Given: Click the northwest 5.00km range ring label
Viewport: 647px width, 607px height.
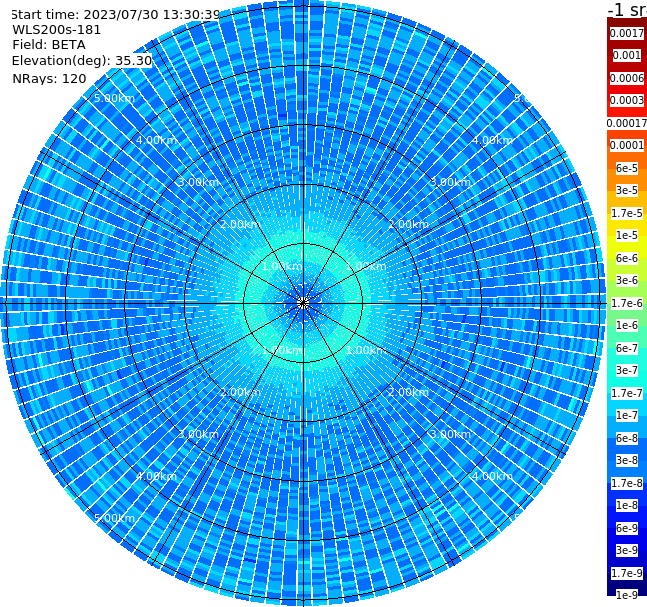Looking at the screenshot, I should (x=114, y=98).
